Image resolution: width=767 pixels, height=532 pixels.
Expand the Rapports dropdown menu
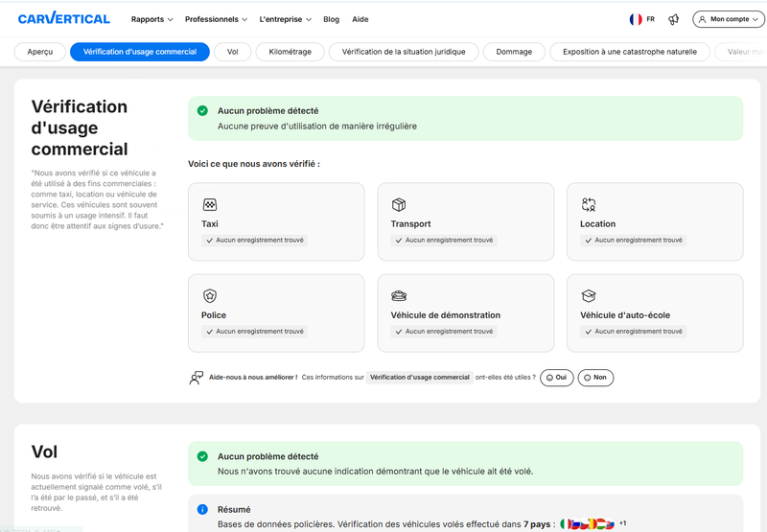[152, 19]
